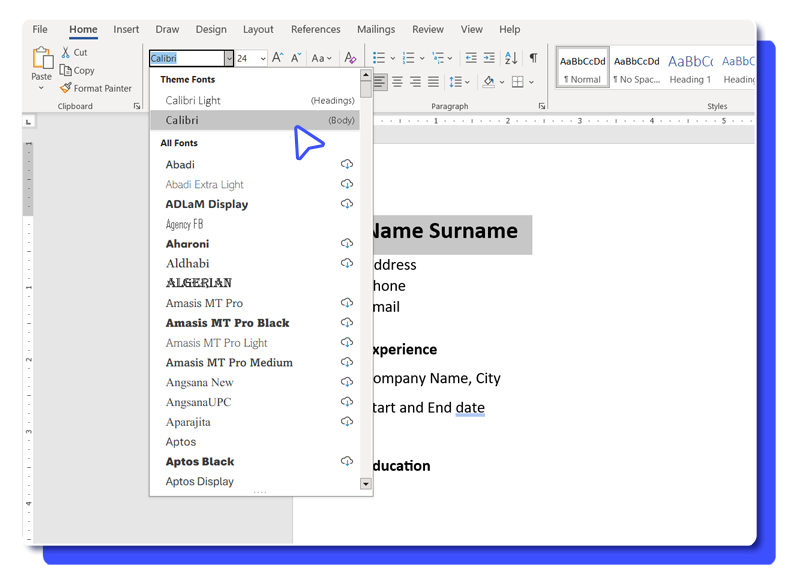The height and width of the screenshot is (586, 800).
Task: Activate the Format Painter brush
Action: 66,88
